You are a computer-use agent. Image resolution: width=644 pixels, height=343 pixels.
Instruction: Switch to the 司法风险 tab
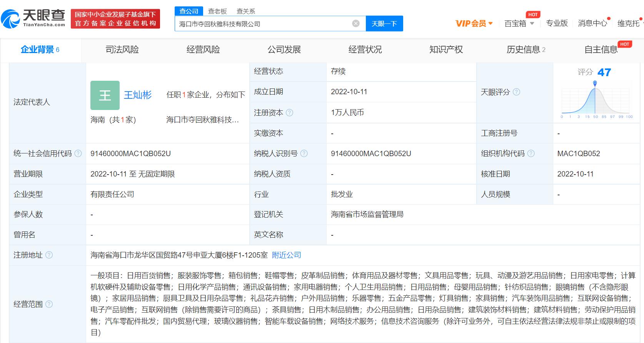pyautogui.click(x=122, y=50)
